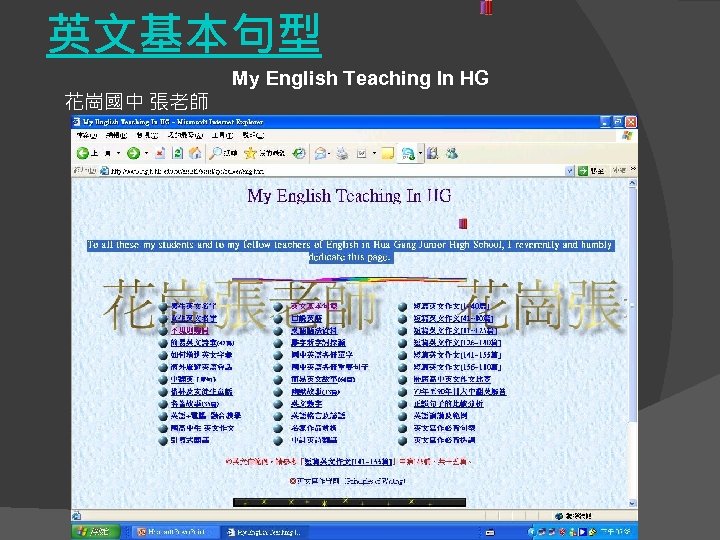Refresh the page with the Refresh icon
This screenshot has width=720, height=540.
[x=178, y=153]
